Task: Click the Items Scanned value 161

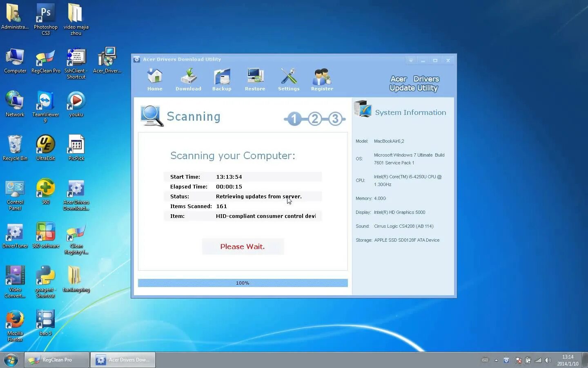Action: (221, 206)
